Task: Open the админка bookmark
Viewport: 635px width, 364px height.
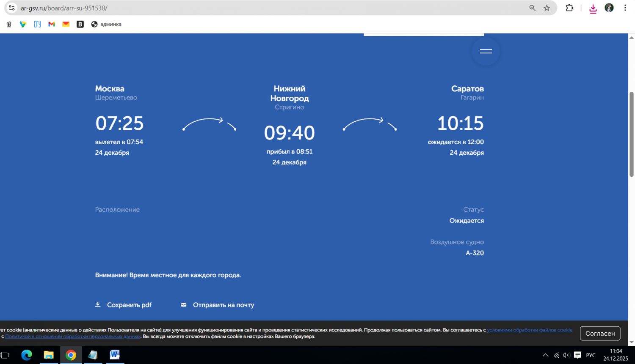Action: tap(106, 25)
